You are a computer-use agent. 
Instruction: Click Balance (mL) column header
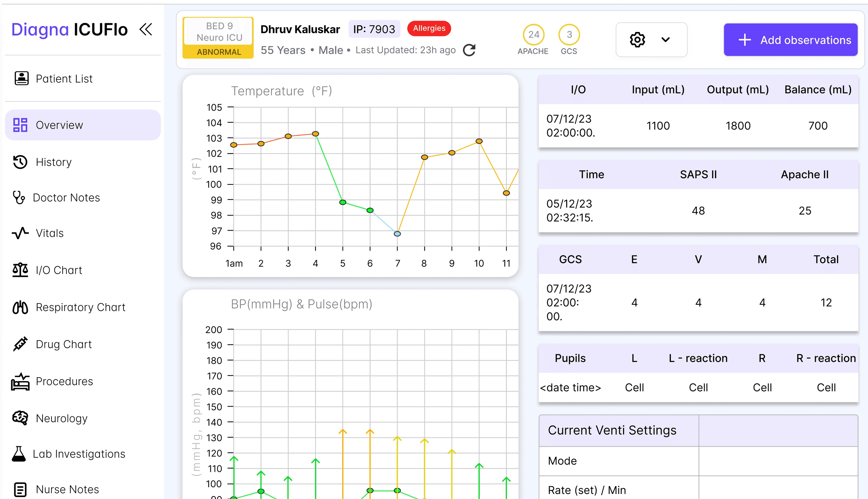pos(818,90)
